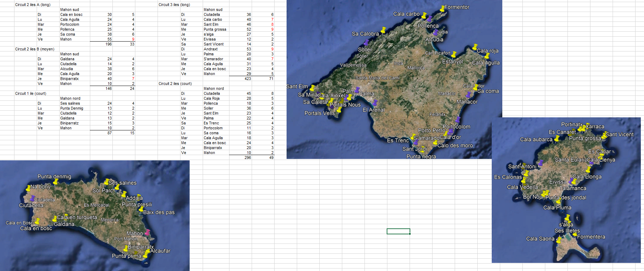Select the 'Es Trenc' cell in court circuit

click(211, 123)
